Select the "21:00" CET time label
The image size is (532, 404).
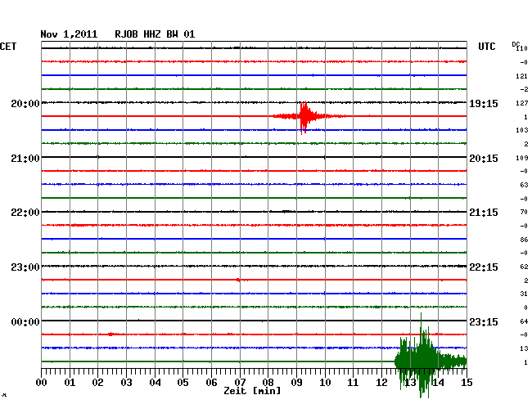pos(25,159)
